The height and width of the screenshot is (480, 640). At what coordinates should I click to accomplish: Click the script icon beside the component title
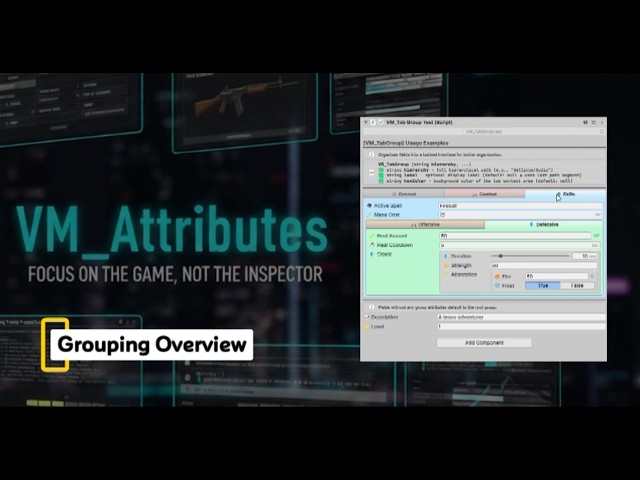pyautogui.click(x=373, y=122)
